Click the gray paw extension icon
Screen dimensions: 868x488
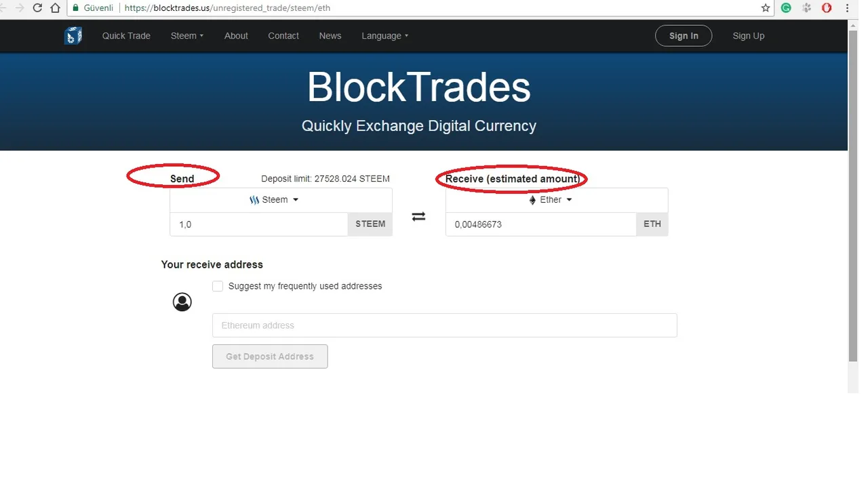pos(806,8)
